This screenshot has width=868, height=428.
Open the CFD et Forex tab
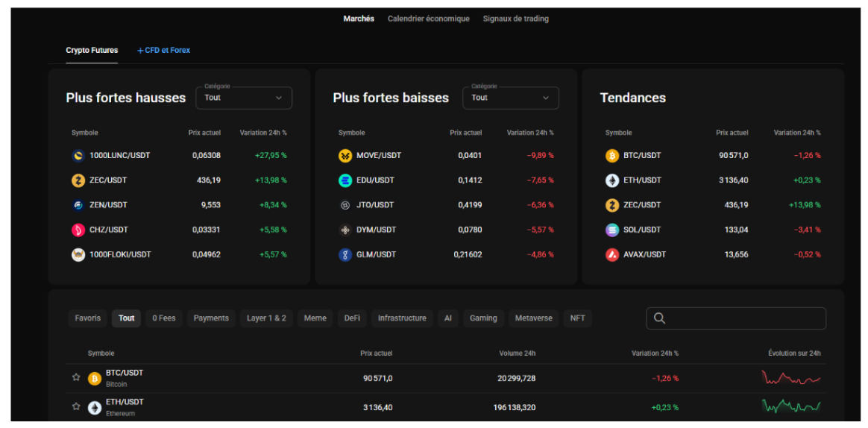click(x=163, y=51)
